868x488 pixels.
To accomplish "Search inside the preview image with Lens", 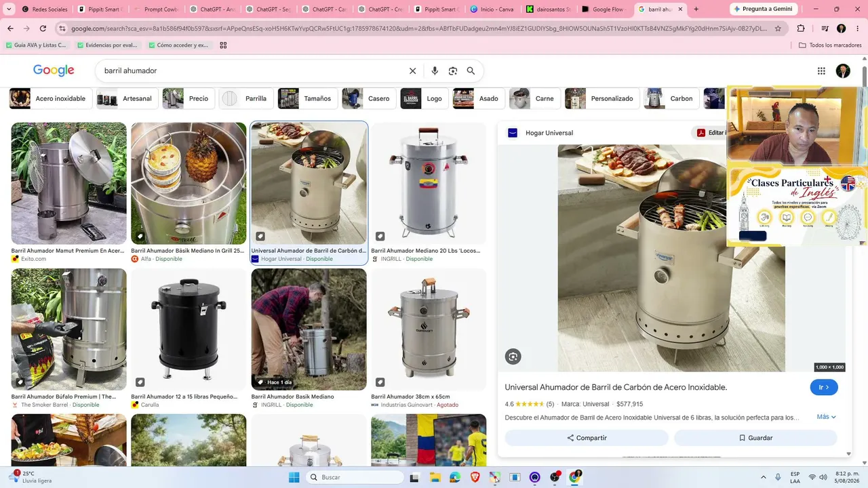I will [513, 357].
